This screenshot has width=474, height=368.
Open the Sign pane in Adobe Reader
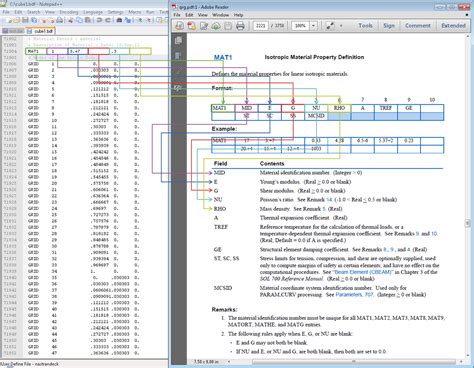(x=389, y=26)
